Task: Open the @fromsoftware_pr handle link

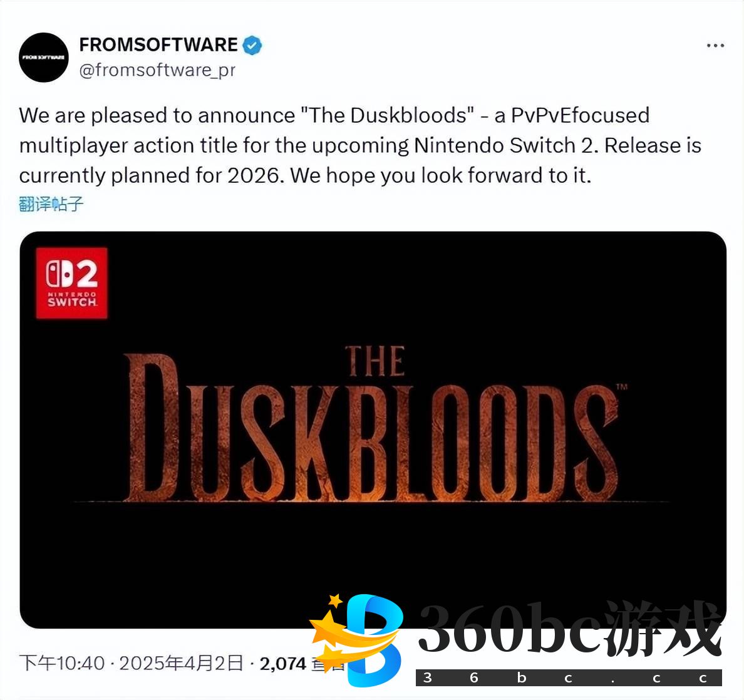Action: 157,70
